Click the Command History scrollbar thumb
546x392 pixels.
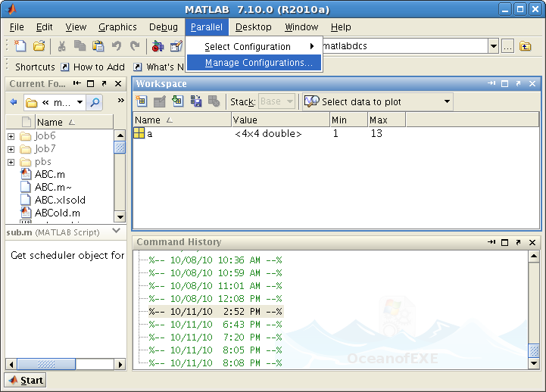point(534,350)
